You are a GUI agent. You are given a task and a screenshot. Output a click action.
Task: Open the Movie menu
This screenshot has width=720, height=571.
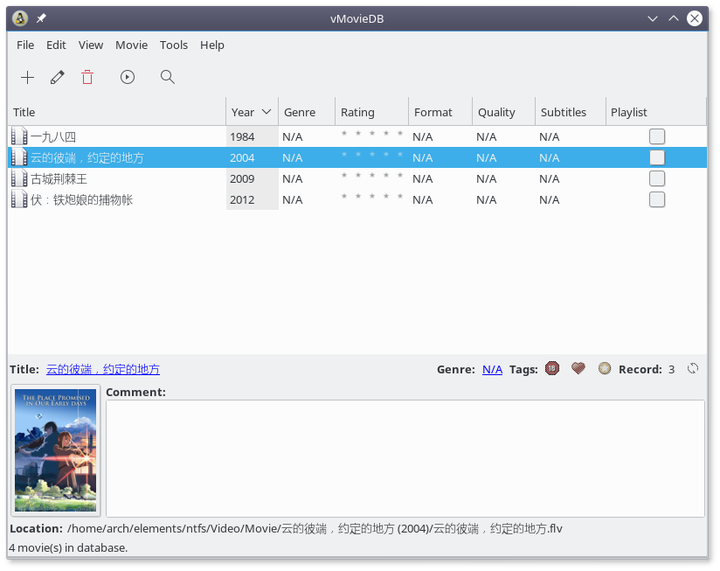pos(131,45)
